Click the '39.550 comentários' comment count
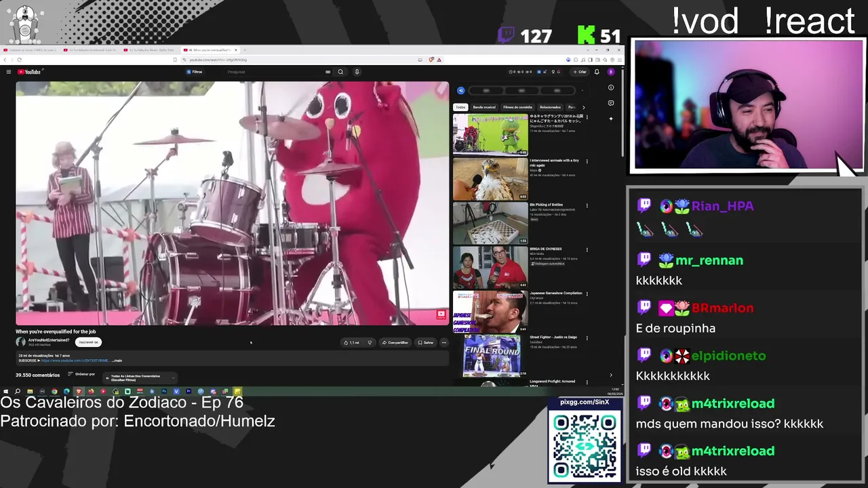The image size is (868, 488). [38, 375]
